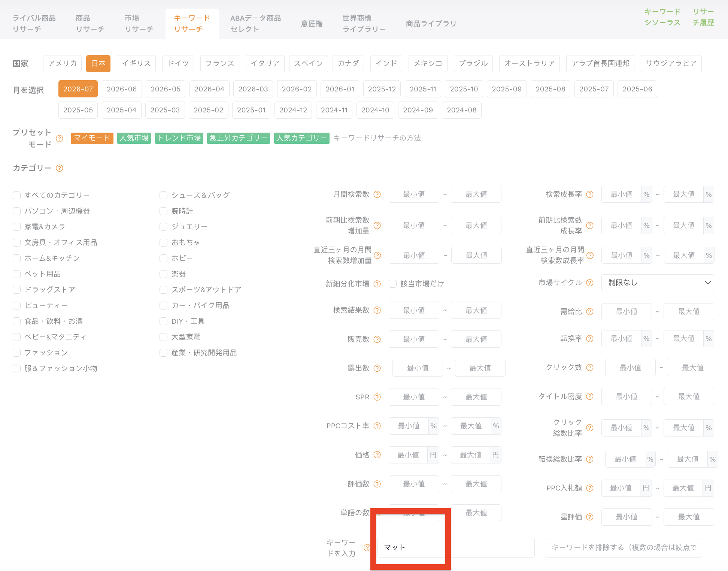This screenshot has width=728, height=571.
Task: Open キーワードリサーチの方法 link
Action: [377, 138]
